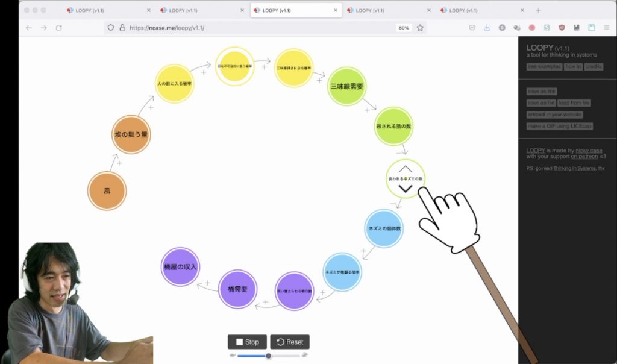
Task: Open the browser downloads icon
Action: click(x=487, y=28)
